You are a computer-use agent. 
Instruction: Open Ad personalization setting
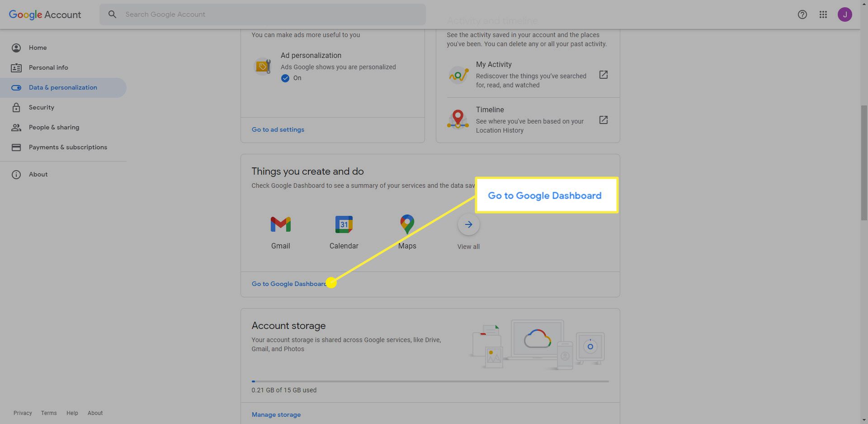[332, 67]
